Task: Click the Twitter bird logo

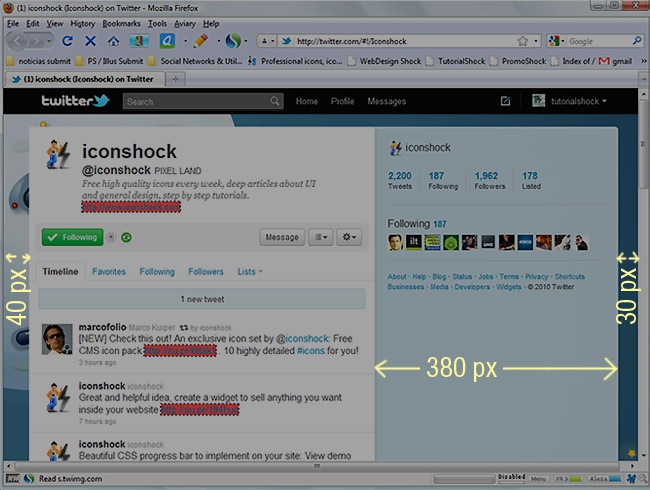Action: pos(101,101)
